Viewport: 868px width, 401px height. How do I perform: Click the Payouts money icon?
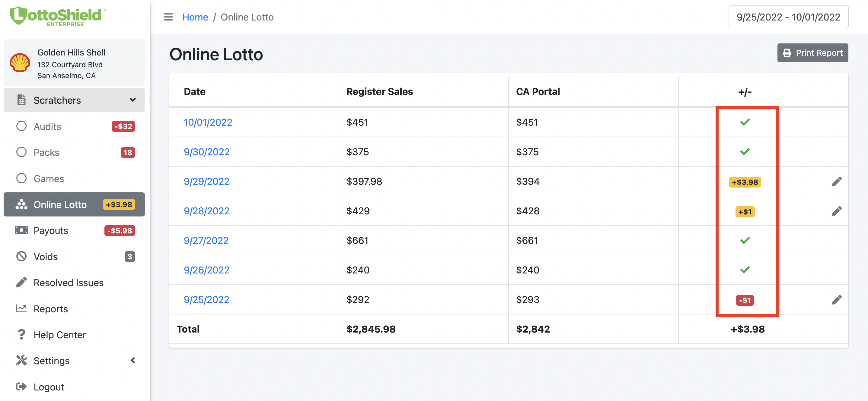point(21,230)
